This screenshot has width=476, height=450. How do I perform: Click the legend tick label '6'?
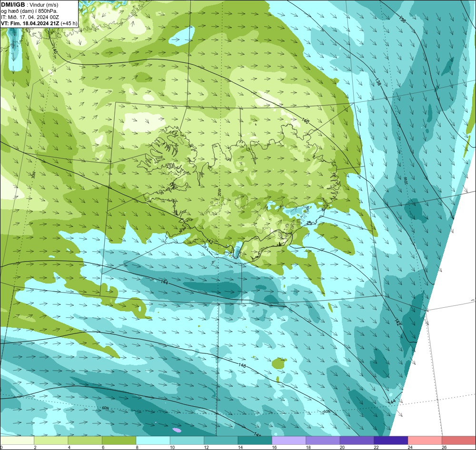[x=103, y=447]
